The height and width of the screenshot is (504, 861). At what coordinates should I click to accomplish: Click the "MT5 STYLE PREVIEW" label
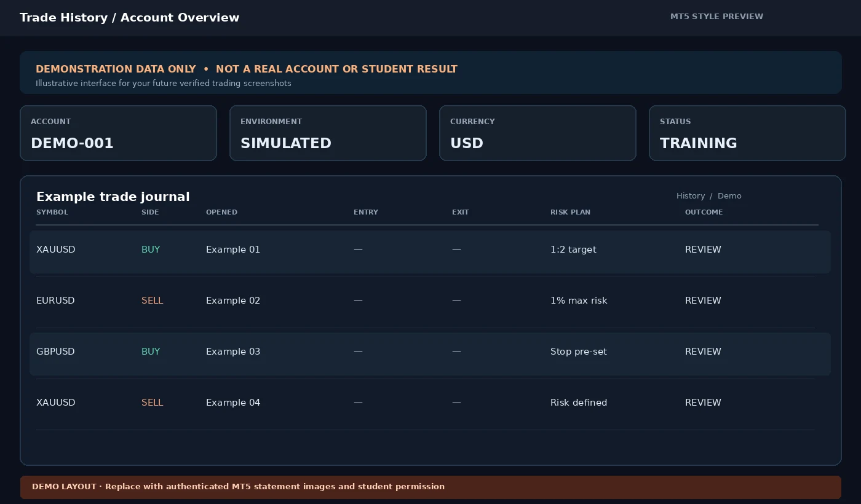click(x=716, y=17)
